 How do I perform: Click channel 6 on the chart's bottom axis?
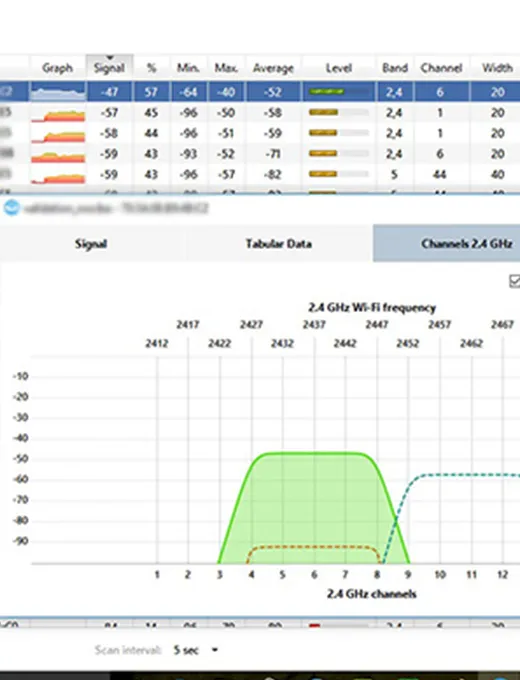point(314,575)
